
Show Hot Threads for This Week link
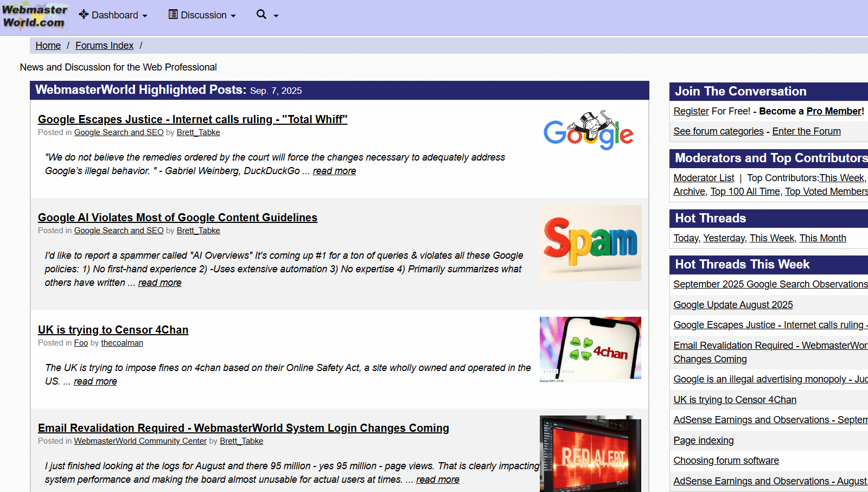(772, 238)
